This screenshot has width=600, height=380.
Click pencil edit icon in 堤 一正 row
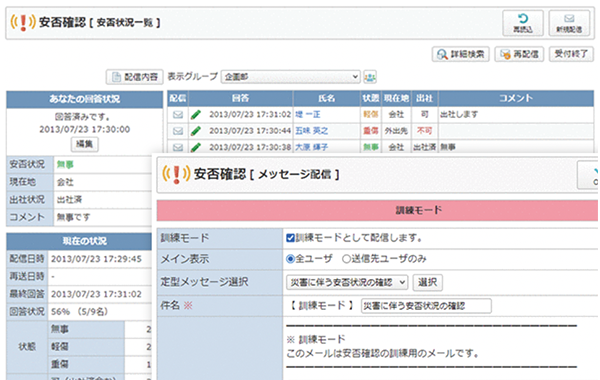coord(196,114)
